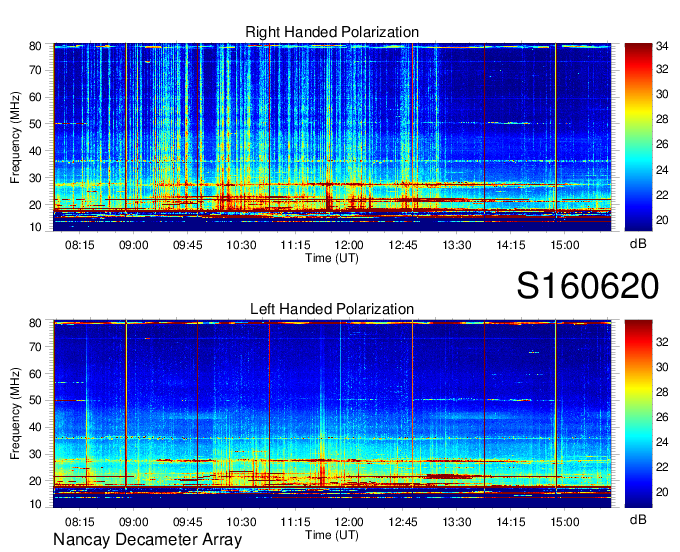The width and height of the screenshot is (680, 552).
Task: Click the 13:30 tick label on bottom plot
Action: (457, 522)
